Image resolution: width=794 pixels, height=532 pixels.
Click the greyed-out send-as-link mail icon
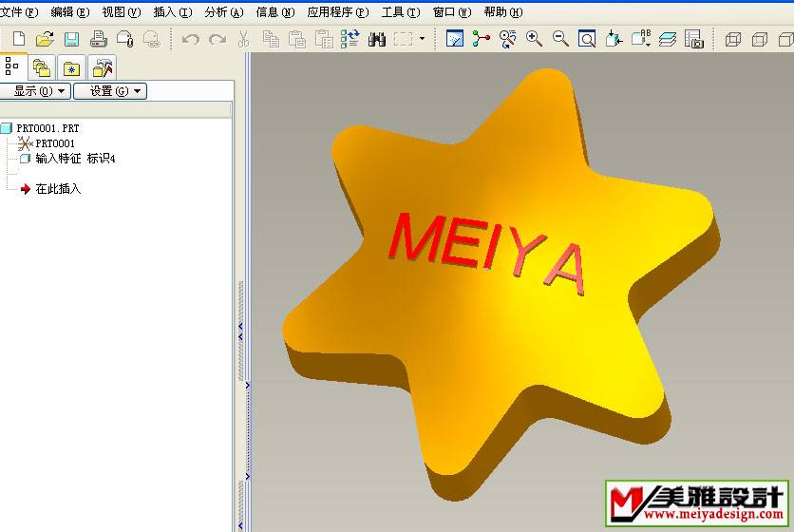tap(151, 39)
